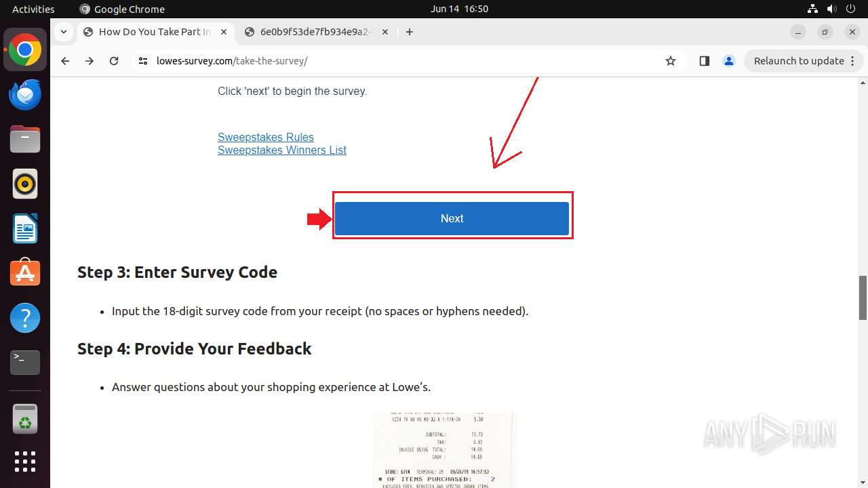Reload the current page
Image resolution: width=868 pixels, height=488 pixels.
click(x=114, y=61)
